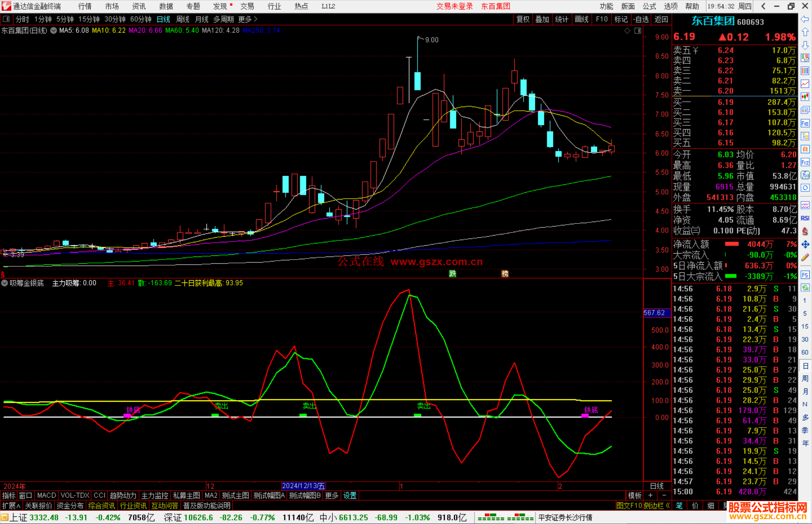Click 设置 settings in indicator tab bar
This screenshot has height=524, width=812.
350,495
